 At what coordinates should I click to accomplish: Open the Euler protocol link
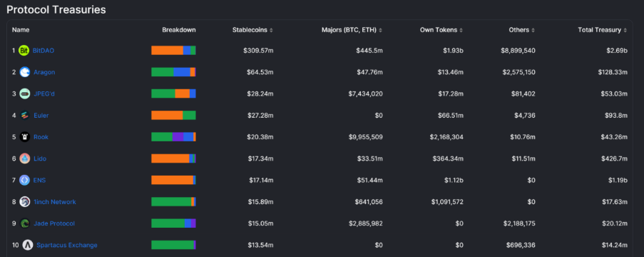tap(41, 116)
